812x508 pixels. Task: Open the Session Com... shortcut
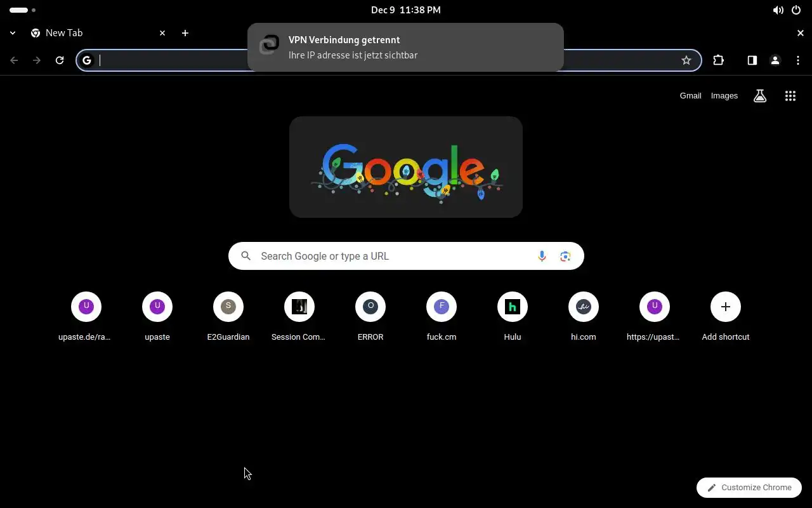299,317
